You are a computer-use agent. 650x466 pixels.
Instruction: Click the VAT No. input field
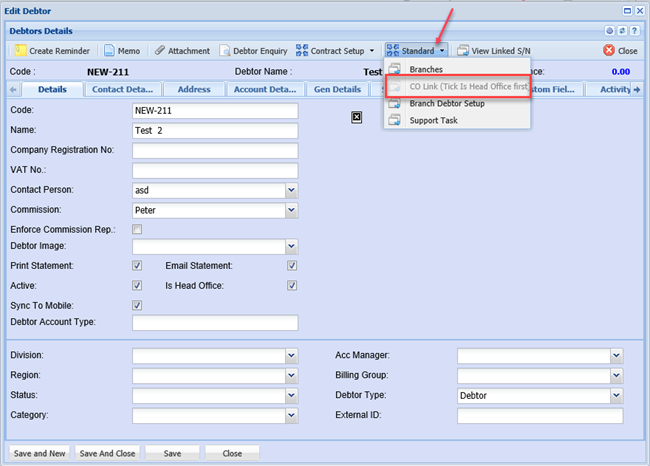(x=215, y=170)
